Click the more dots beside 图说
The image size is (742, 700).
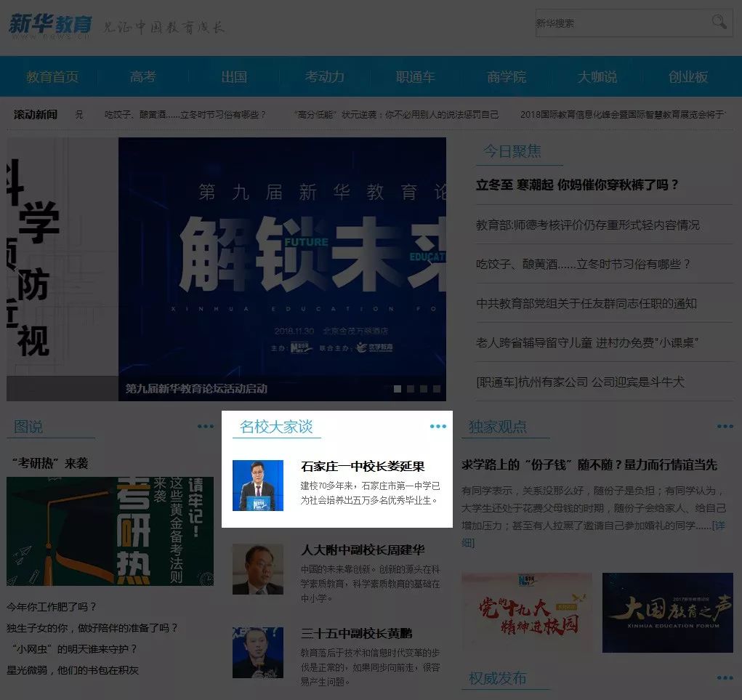(206, 427)
